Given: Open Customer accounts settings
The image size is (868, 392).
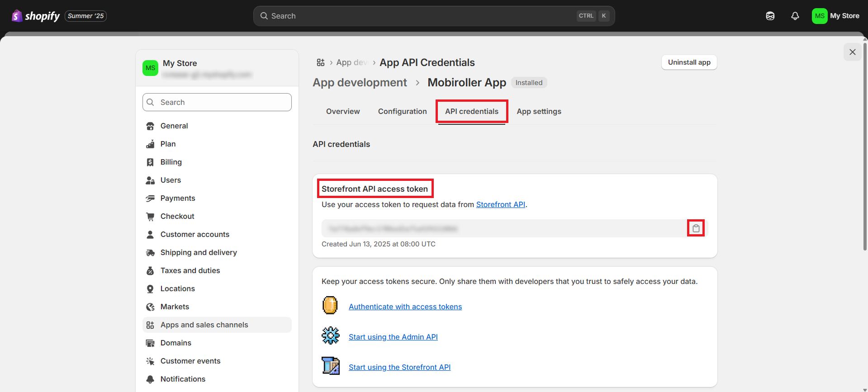Looking at the screenshot, I should [x=217, y=234].
